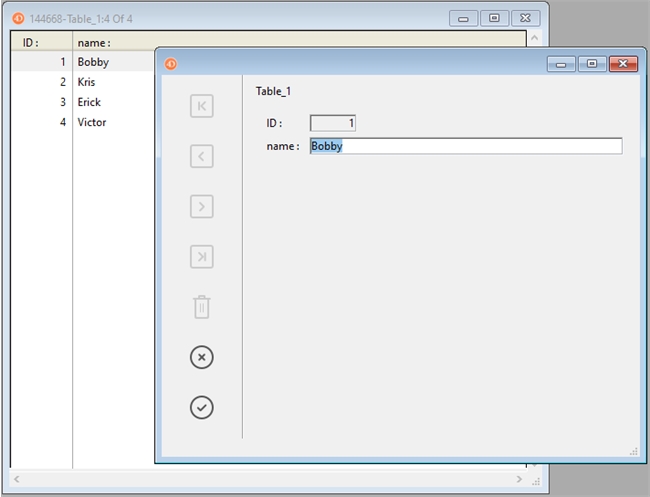Jump to the last record icon

tap(201, 257)
